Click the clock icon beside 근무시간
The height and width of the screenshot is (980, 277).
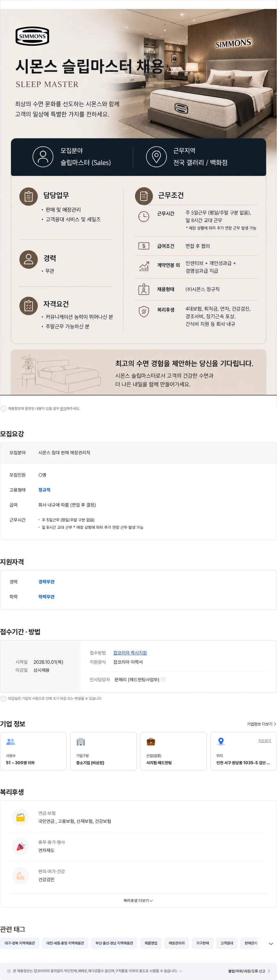point(144,216)
